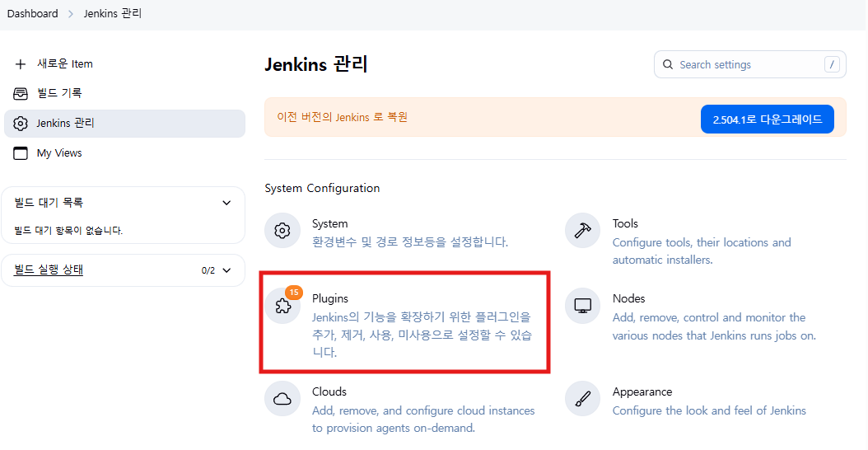Click the 이전 버전의 Jenkins 로 복원 message
This screenshot has width=868, height=450.
point(342,118)
